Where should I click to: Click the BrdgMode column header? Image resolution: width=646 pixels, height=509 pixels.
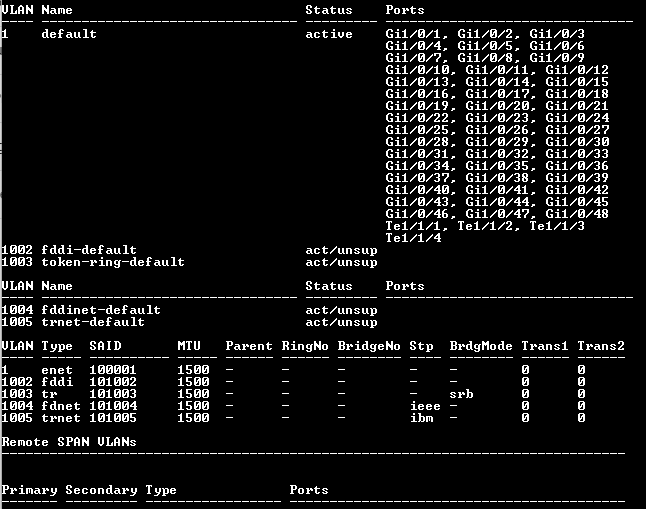tap(481, 346)
